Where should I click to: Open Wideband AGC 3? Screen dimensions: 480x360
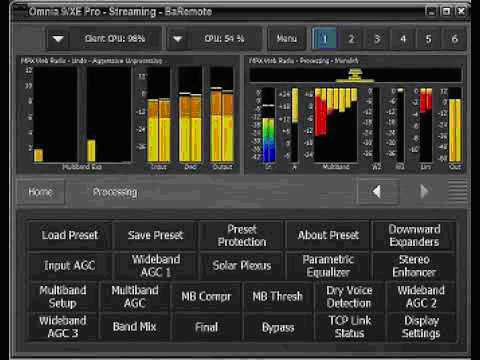click(63, 327)
